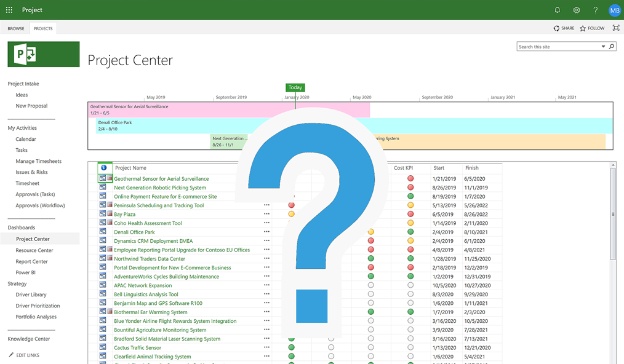Switch to the BROWSE ribbon tab
This screenshot has height=364, width=624.
16,28
